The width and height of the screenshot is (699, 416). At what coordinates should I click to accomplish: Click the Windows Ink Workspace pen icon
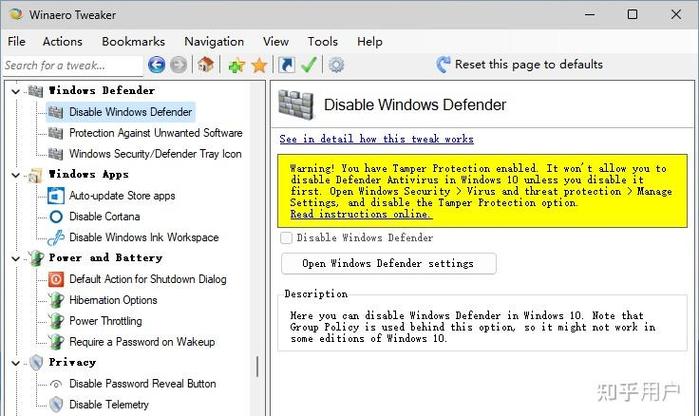click(x=56, y=238)
